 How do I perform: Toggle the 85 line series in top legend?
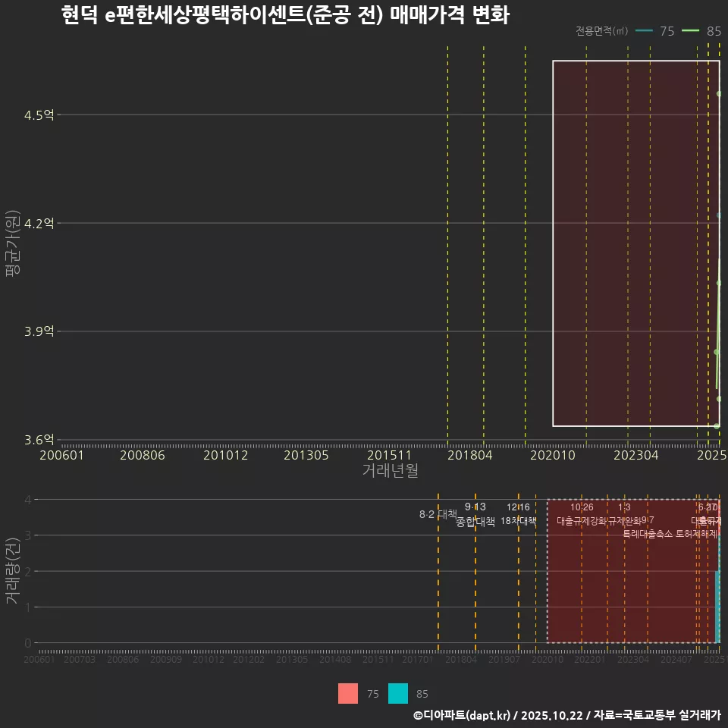click(x=702, y=31)
